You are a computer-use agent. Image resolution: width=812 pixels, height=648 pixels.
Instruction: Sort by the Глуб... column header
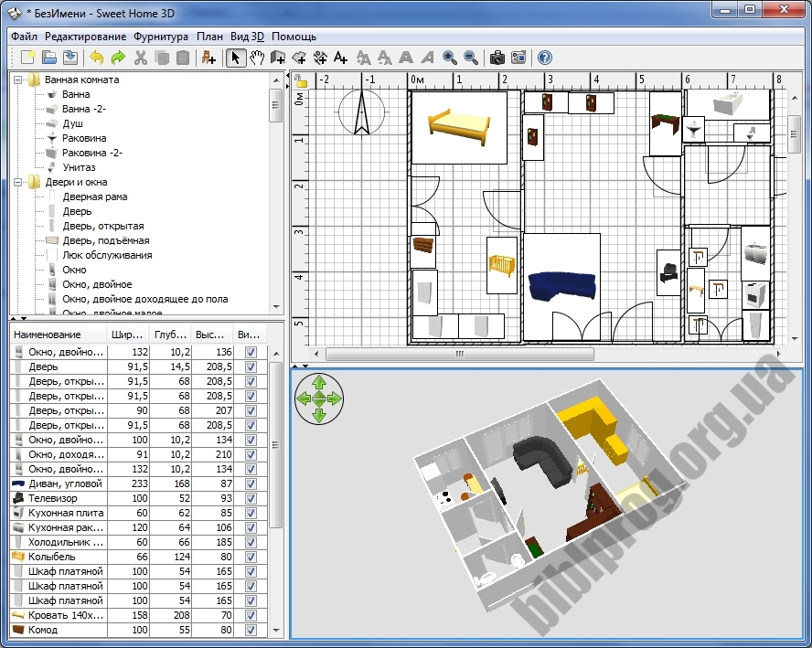[x=170, y=335]
